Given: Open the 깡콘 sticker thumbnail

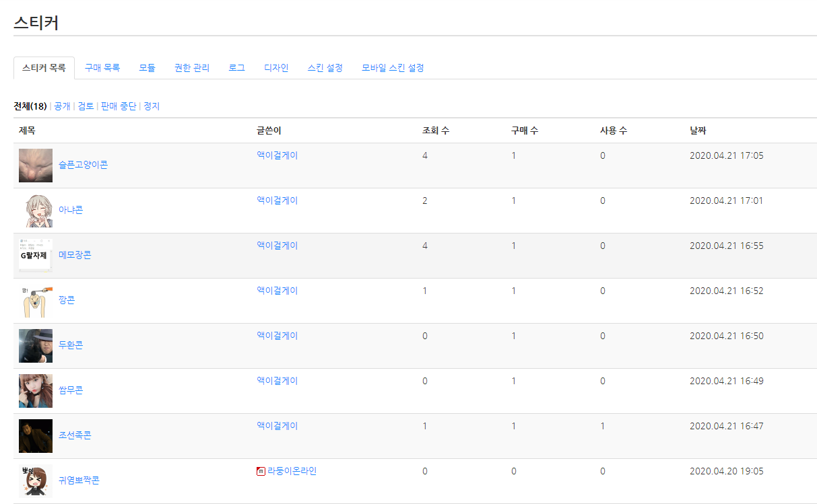Looking at the screenshot, I should pyautogui.click(x=36, y=301).
